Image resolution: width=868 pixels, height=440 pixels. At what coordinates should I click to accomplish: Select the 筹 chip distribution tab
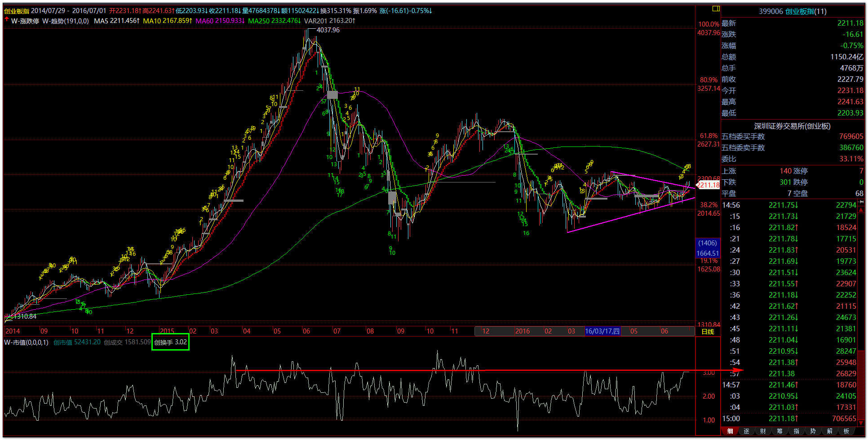point(780,431)
